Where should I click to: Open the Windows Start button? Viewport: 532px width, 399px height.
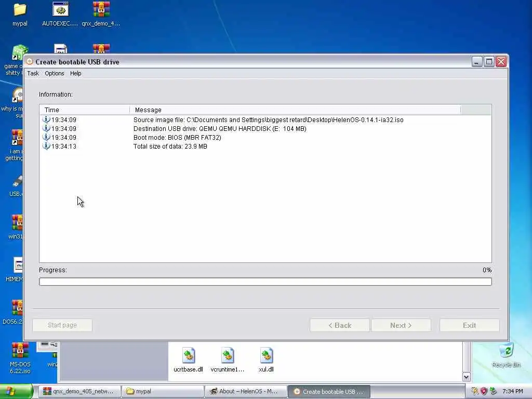(x=16, y=391)
